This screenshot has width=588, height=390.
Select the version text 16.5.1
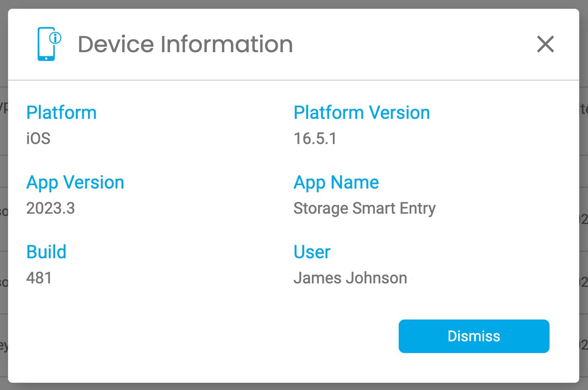(315, 139)
